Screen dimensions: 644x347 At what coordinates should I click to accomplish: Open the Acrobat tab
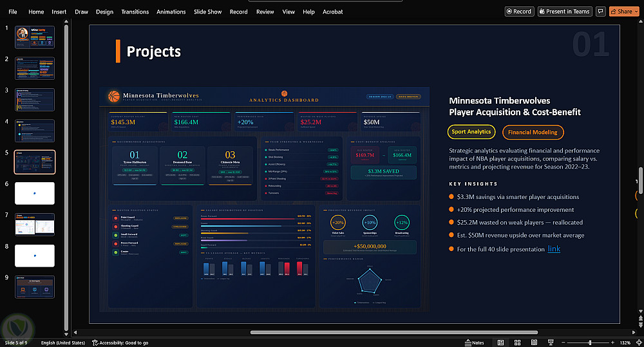[x=332, y=12]
